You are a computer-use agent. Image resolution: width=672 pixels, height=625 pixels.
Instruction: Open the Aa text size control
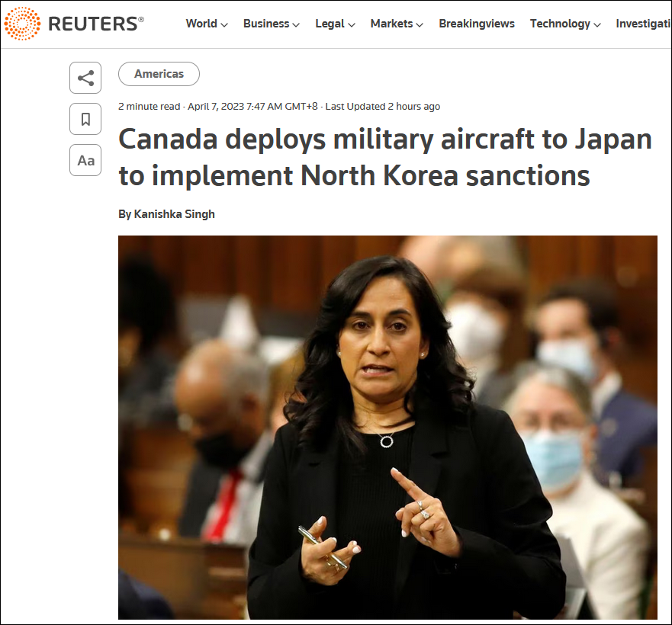tap(85, 161)
